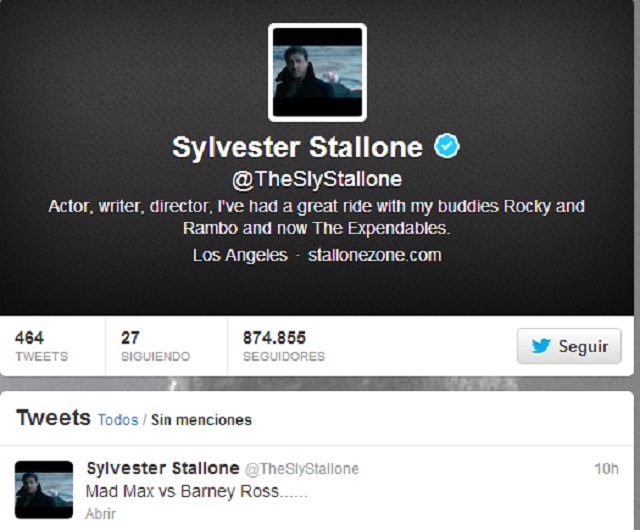The image size is (640, 530).
Task: Click the Los Angeles location text
Action: tap(240, 255)
